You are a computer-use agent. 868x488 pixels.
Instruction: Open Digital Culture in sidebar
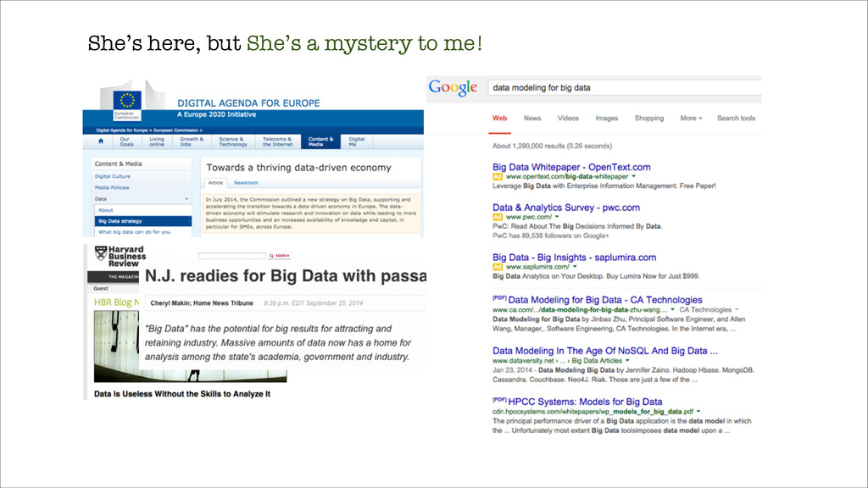[113, 176]
